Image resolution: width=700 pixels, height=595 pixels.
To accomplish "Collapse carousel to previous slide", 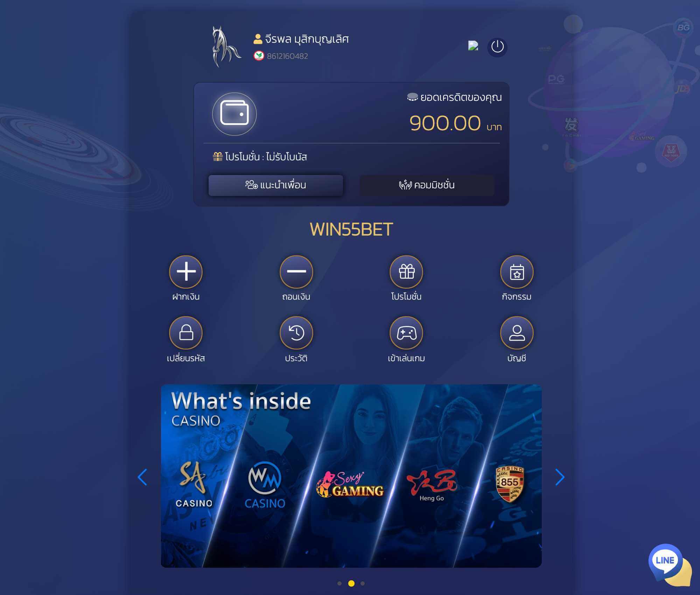I will point(142,477).
